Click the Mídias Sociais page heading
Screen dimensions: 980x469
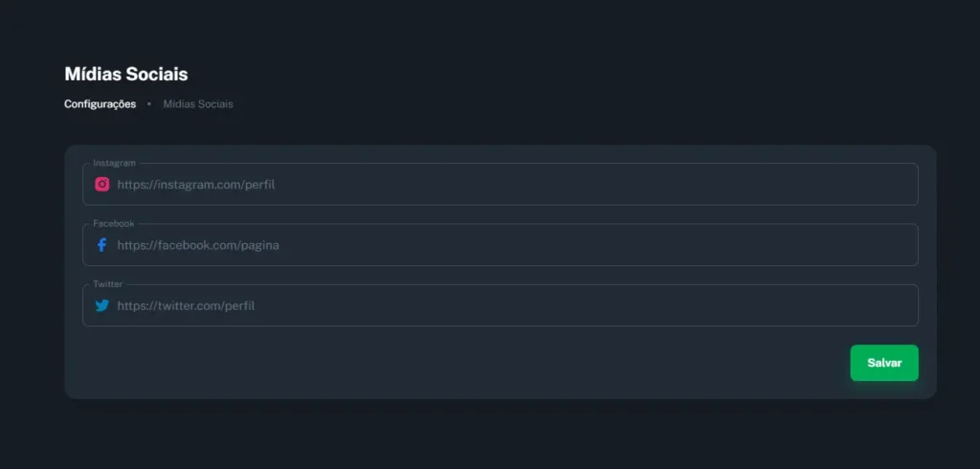coord(126,74)
